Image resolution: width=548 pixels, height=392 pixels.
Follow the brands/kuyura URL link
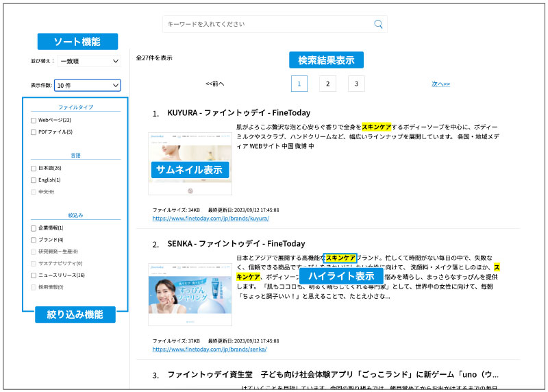211,218
